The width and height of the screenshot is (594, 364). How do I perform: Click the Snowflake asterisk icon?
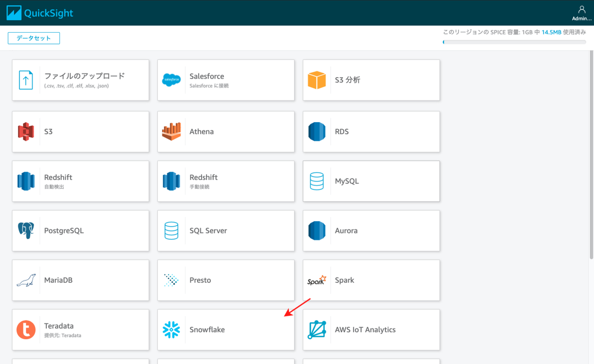pos(171,329)
